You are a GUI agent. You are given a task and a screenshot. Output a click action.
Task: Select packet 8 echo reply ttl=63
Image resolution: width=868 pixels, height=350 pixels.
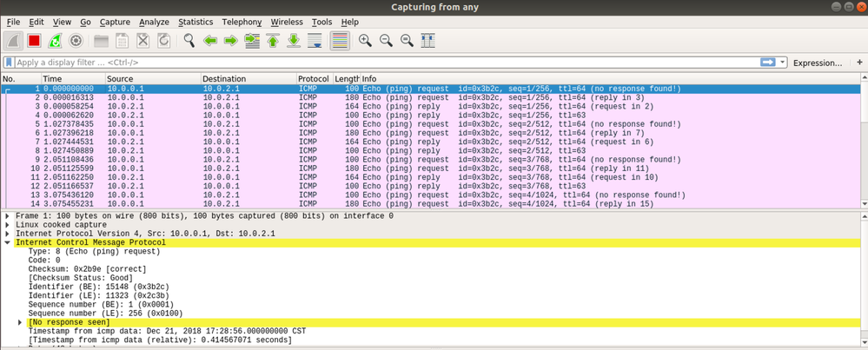pyautogui.click(x=431, y=150)
